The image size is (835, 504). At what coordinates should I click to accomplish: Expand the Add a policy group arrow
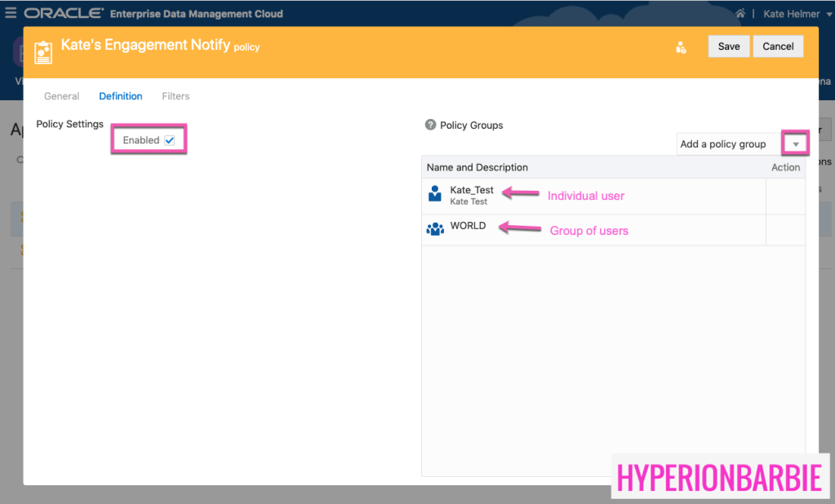pos(795,144)
